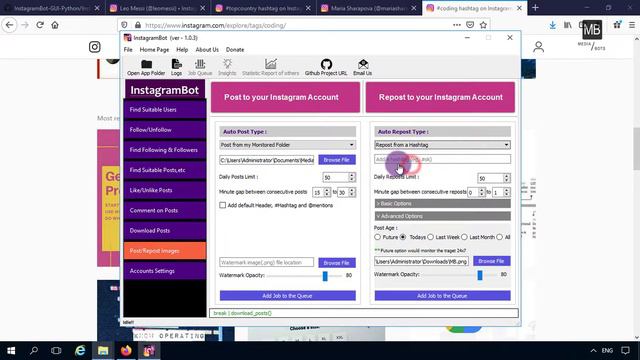The image size is (640, 360).
Task: Open Task View on taskbar
Action: (56, 351)
